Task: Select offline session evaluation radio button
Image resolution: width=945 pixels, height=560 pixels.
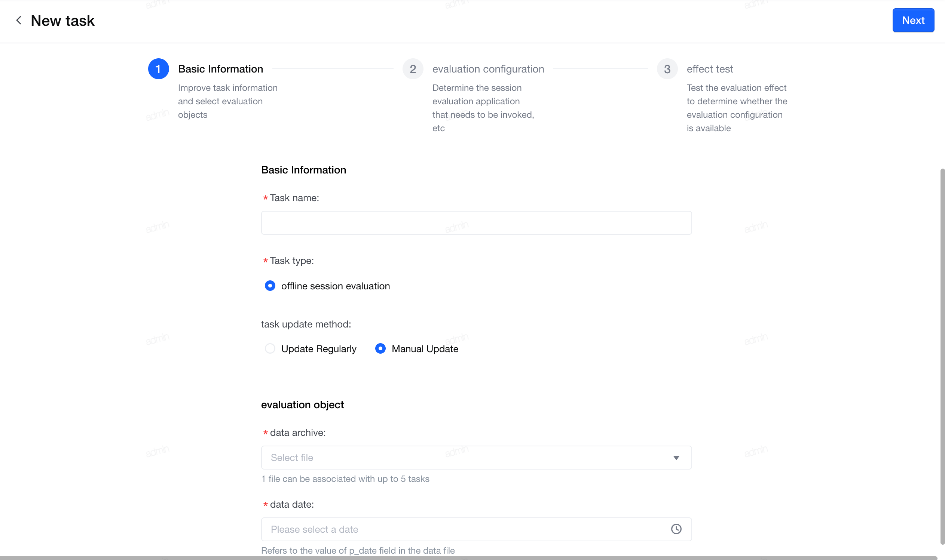Action: click(270, 286)
